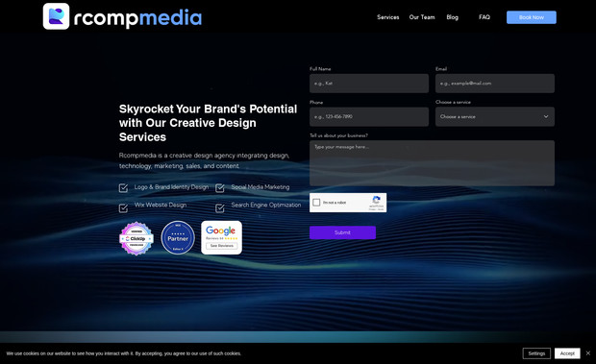Click the Social Media Marketing text

pos(261,187)
